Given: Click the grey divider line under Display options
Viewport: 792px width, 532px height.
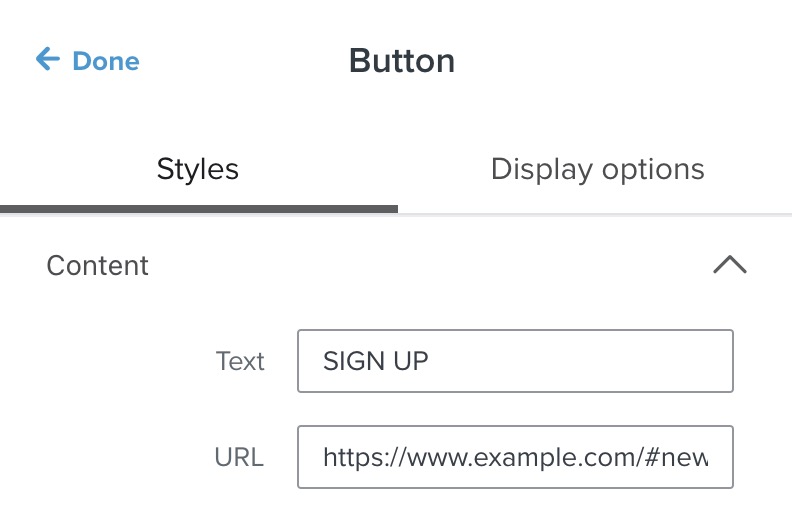Looking at the screenshot, I should [x=595, y=213].
